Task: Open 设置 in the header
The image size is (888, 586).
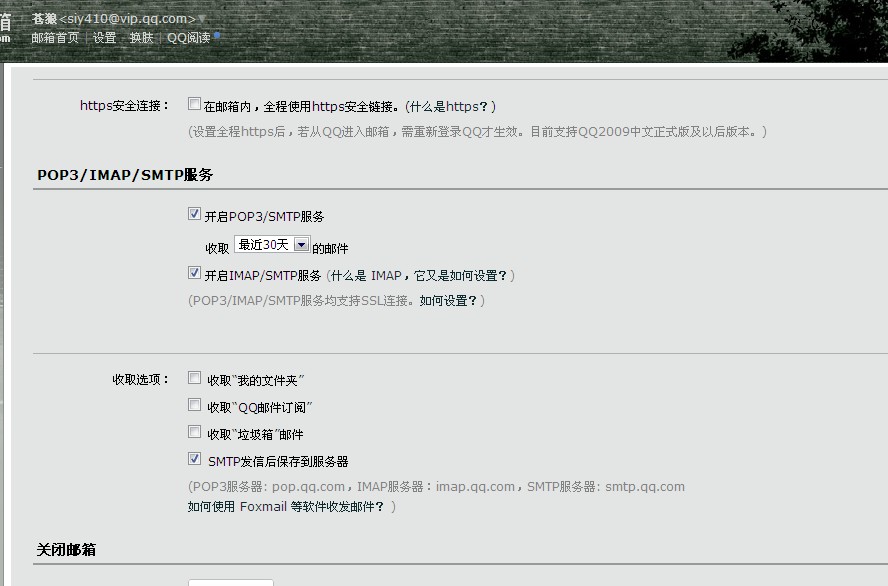Action: pyautogui.click(x=104, y=38)
